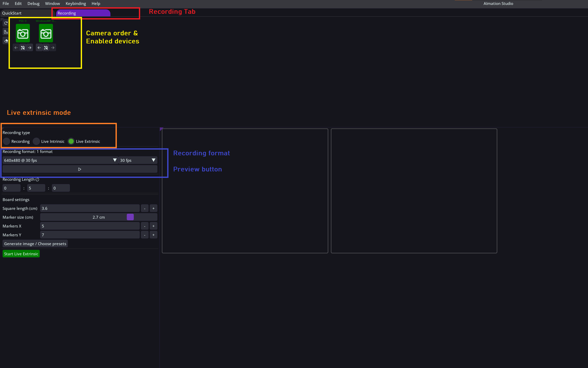The width and height of the screenshot is (588, 368).
Task: Increase Markers X with plus button
Action: [x=153, y=226]
